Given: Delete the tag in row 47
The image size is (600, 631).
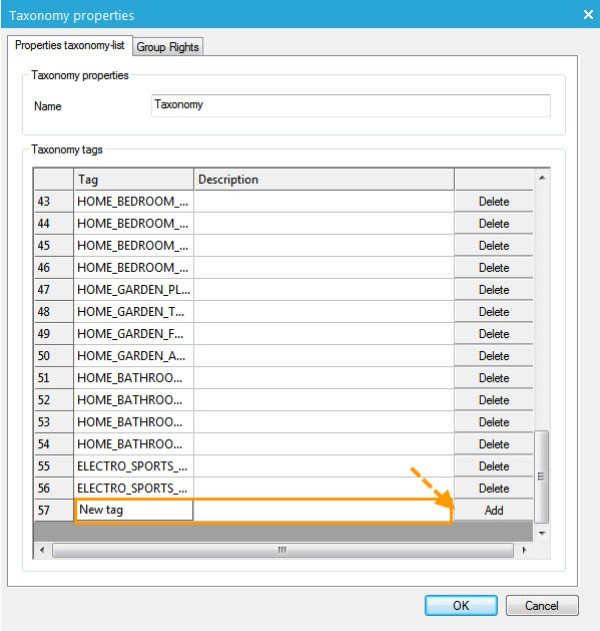Looking at the screenshot, I should [x=493, y=290].
